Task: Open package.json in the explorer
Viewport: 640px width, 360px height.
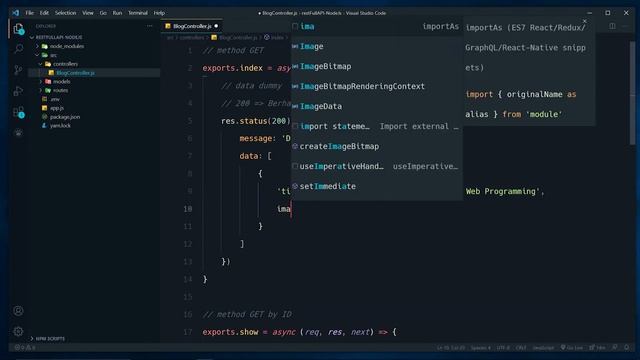Action: (x=65, y=117)
